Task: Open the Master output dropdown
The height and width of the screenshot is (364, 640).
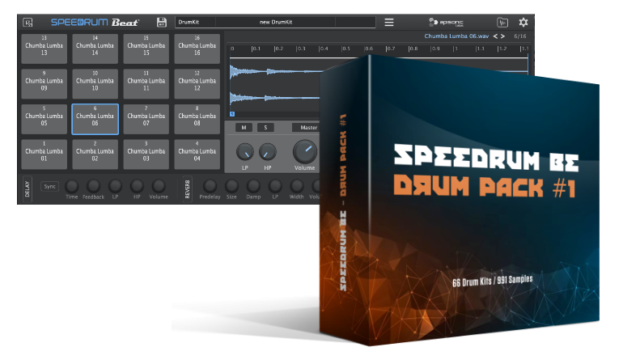Action: [x=307, y=127]
